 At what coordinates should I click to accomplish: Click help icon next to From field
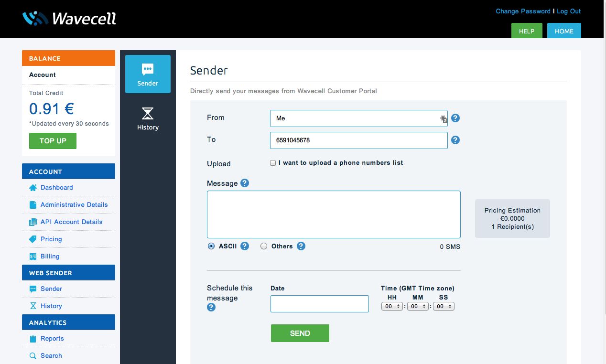[455, 118]
